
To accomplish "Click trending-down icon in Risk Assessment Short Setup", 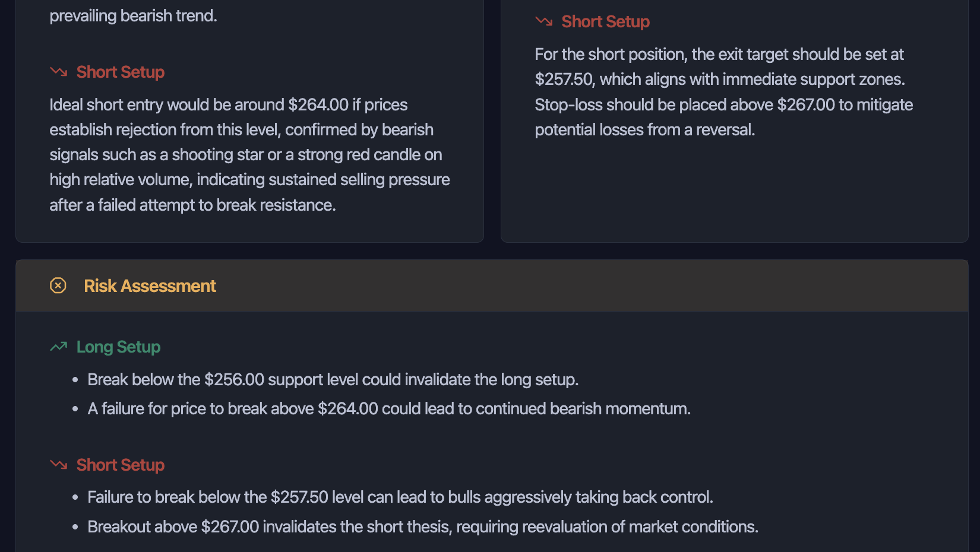I will [59, 465].
